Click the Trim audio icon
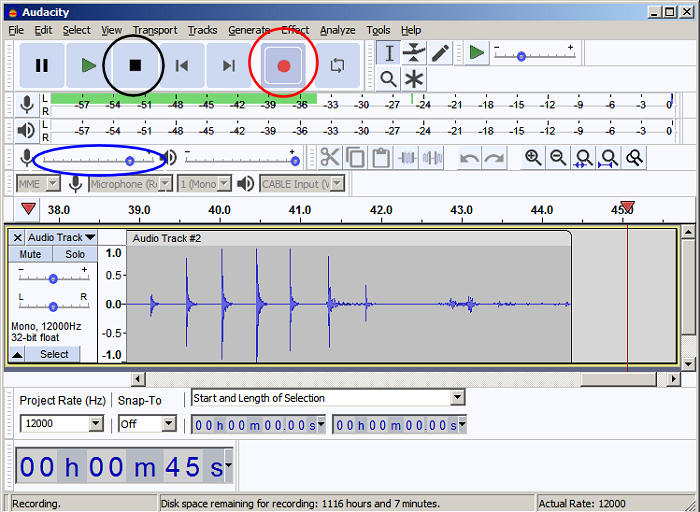This screenshot has width=700, height=512. pyautogui.click(x=407, y=158)
